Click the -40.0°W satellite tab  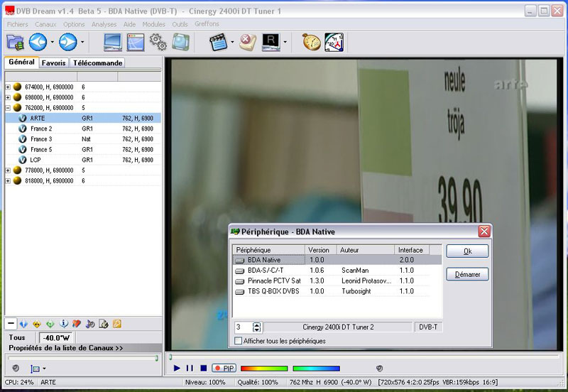(x=56, y=337)
